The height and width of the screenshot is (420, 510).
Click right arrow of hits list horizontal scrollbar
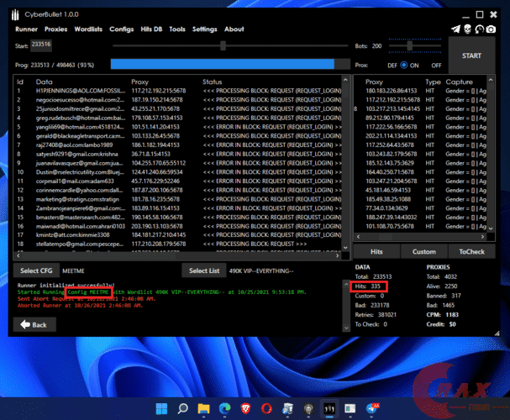coord(482,237)
